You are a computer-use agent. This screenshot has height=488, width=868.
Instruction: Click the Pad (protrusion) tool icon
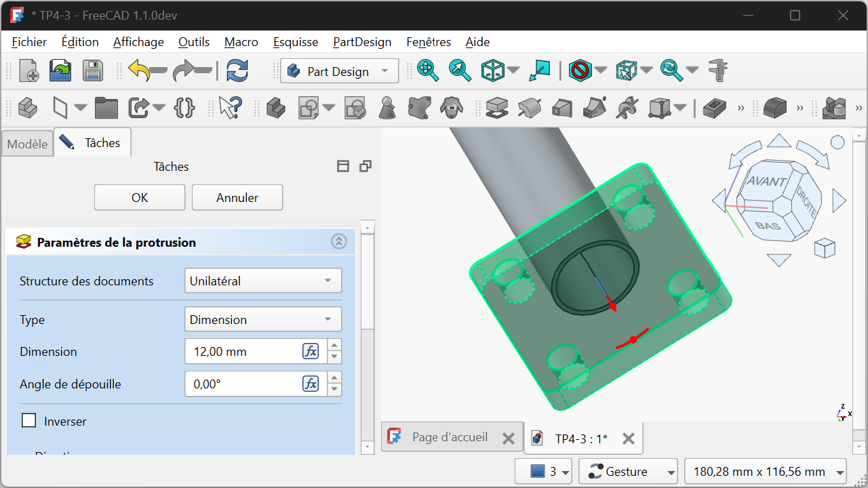[497, 107]
